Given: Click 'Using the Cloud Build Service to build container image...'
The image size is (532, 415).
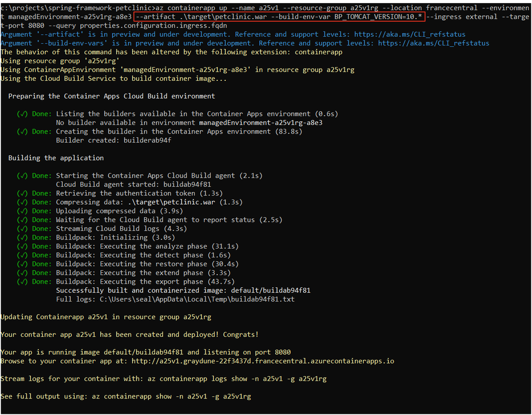Looking at the screenshot, I should tap(113, 78).
